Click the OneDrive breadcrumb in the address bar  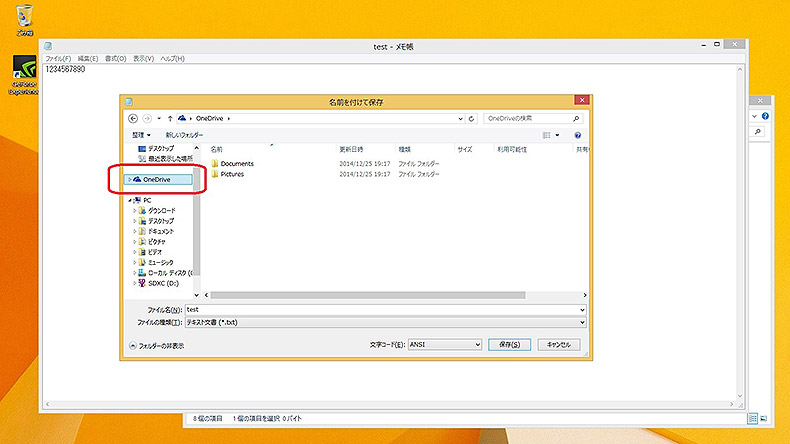click(210, 118)
